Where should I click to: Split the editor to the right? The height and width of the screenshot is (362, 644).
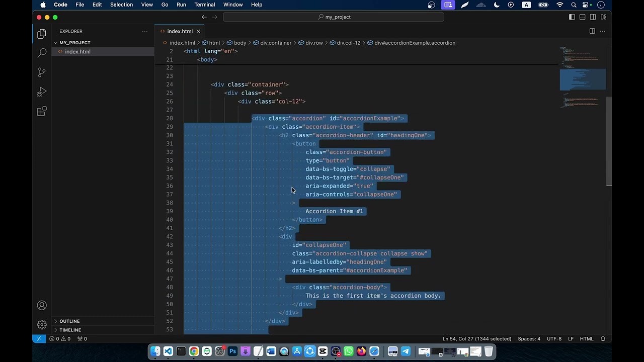592,31
